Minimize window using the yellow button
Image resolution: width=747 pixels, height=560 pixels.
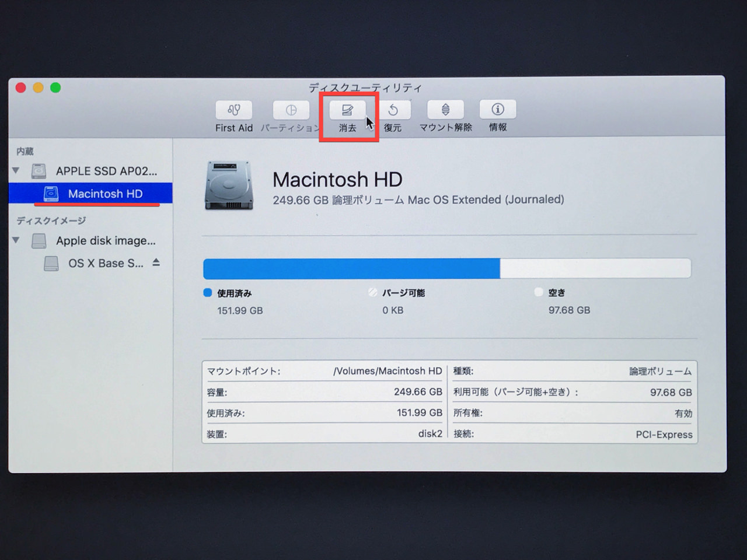pos(38,87)
